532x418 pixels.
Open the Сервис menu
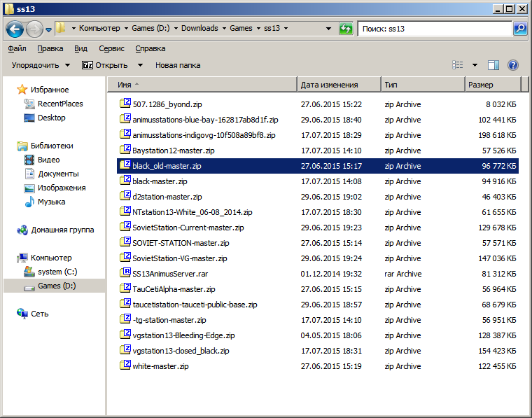coord(111,48)
